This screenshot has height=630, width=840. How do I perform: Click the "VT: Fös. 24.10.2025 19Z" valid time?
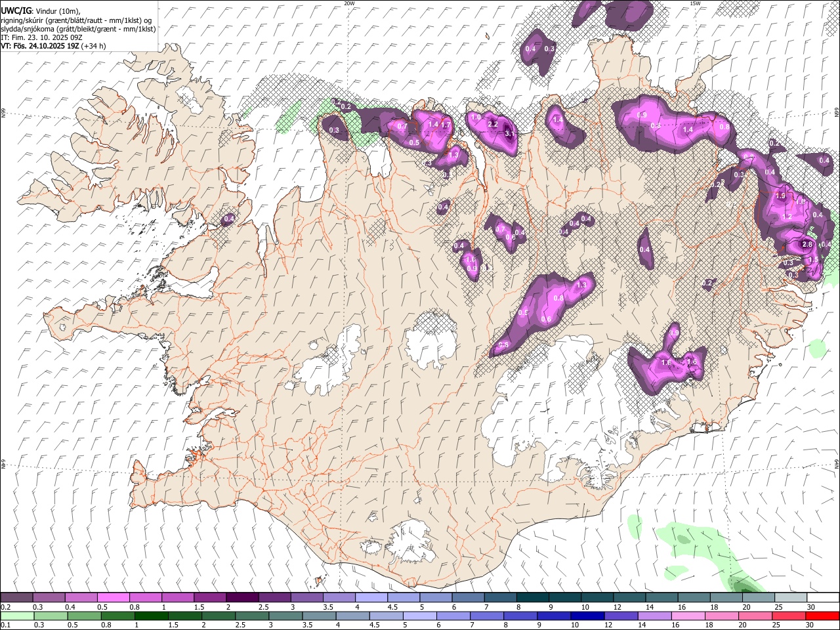(x=39, y=46)
